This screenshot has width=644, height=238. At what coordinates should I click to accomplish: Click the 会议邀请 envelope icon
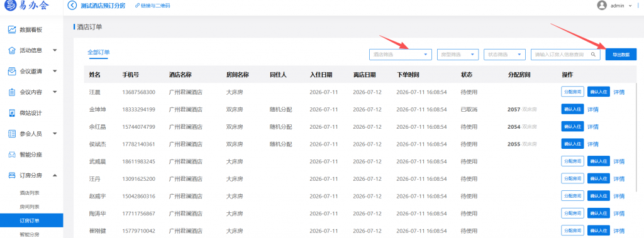(x=12, y=72)
